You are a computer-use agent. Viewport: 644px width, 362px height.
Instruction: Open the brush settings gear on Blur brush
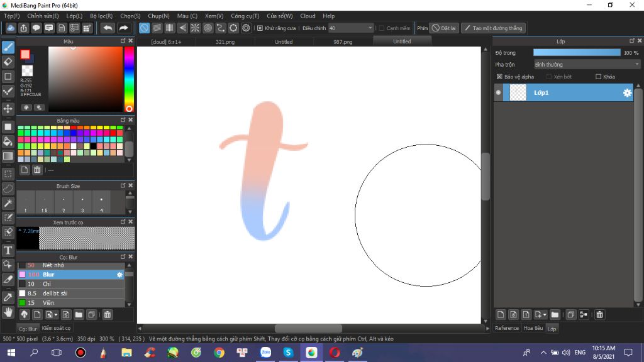pos(119,275)
